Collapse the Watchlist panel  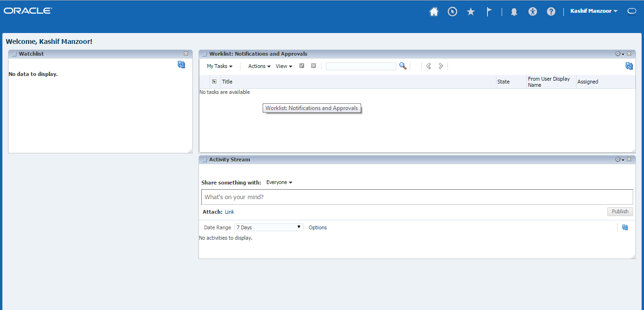[13, 54]
